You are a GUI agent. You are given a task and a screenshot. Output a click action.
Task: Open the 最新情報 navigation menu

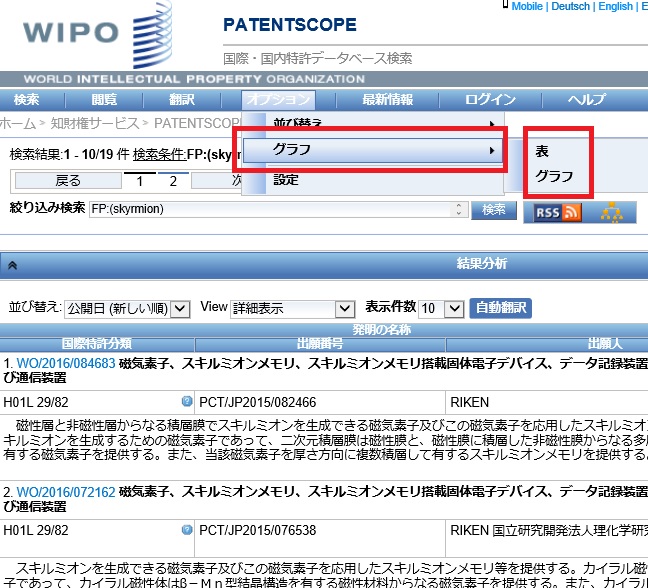pos(387,100)
